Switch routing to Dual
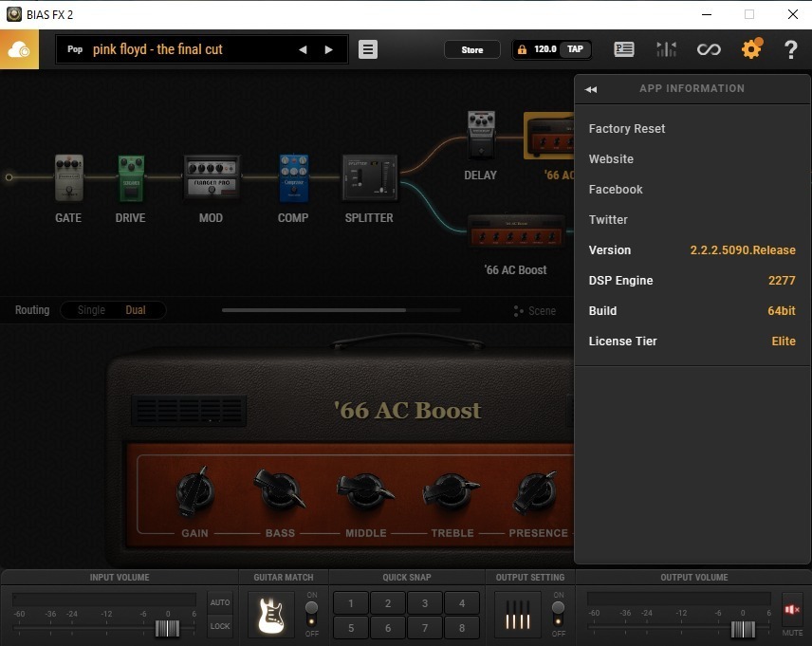 (x=135, y=310)
